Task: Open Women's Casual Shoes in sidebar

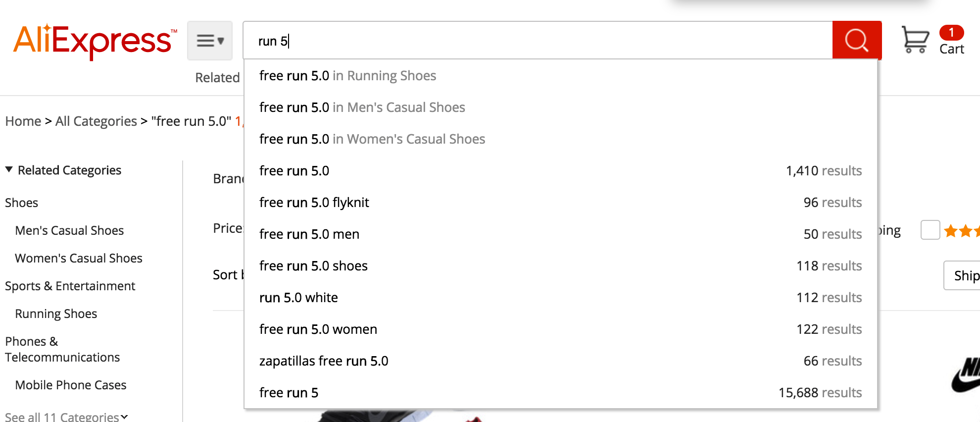Action: coord(79,259)
